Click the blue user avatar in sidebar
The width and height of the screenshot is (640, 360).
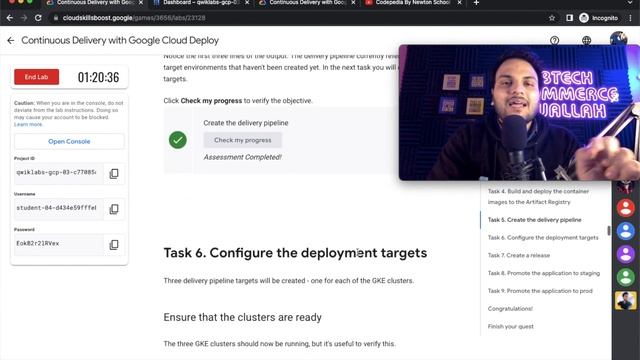tap(625, 231)
